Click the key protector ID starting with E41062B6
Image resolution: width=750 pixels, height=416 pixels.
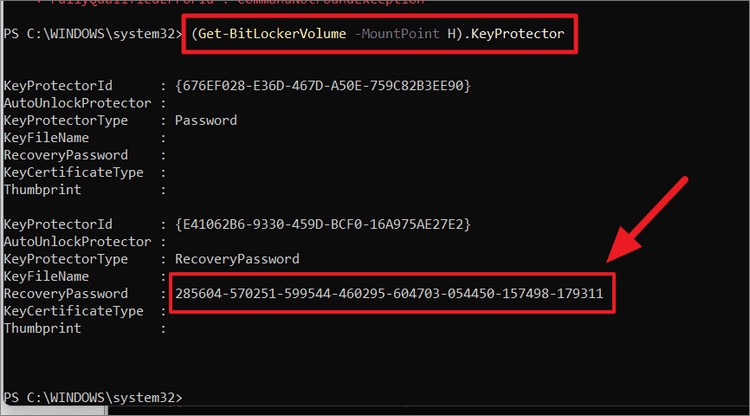[322, 224]
